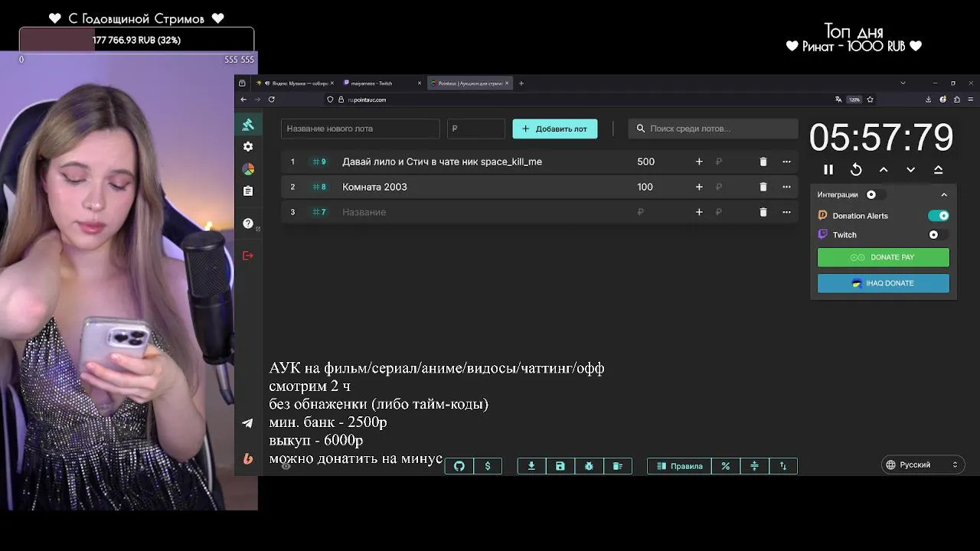Open settings gear in the sidebar
The height and width of the screenshot is (551, 980).
coord(248,146)
